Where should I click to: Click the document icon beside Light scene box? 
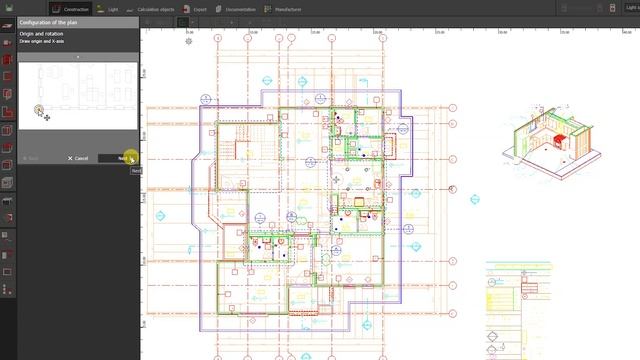[x=612, y=8]
